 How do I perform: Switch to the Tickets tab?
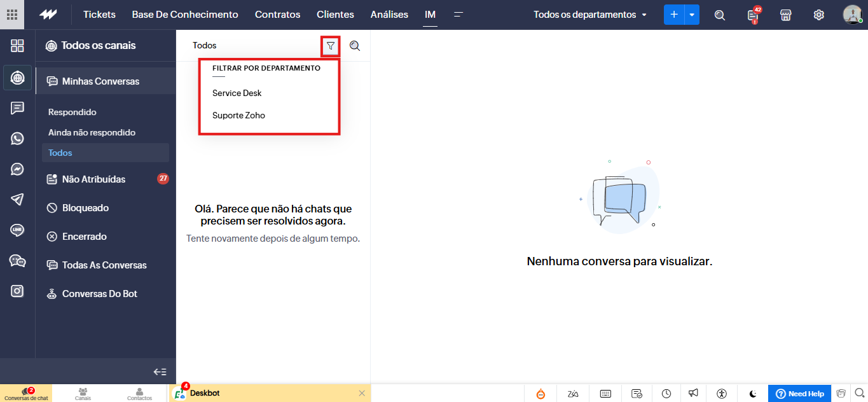[x=99, y=15]
